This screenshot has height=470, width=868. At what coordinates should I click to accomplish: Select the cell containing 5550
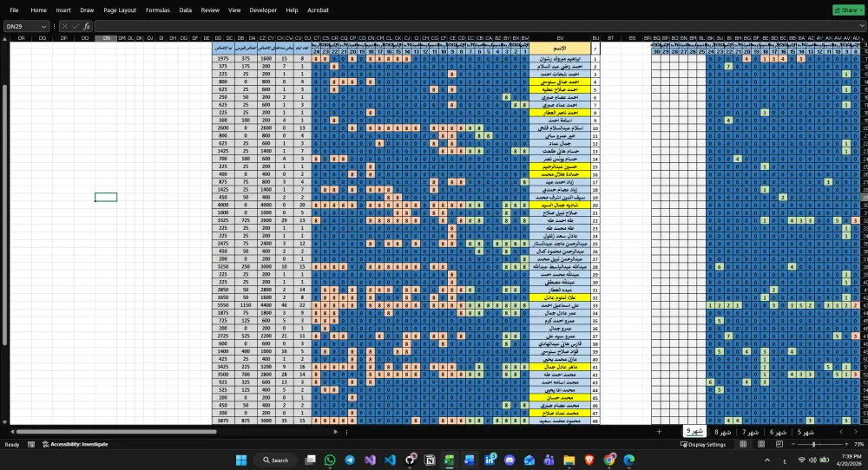point(224,305)
